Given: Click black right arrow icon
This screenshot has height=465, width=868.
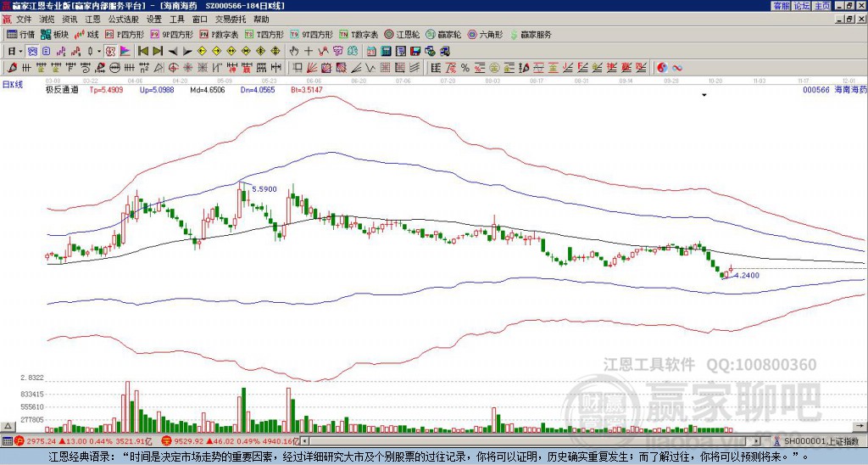Looking at the screenshot, I should click(187, 52).
